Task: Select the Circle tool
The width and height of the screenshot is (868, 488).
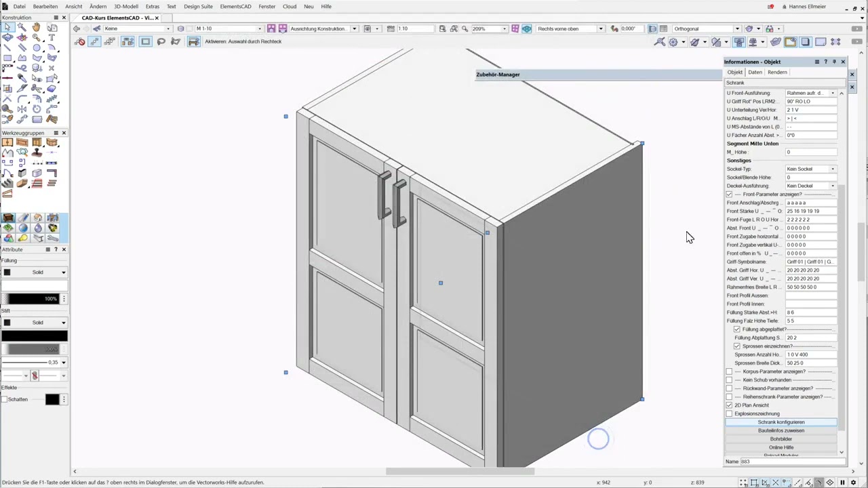Action: (36, 47)
